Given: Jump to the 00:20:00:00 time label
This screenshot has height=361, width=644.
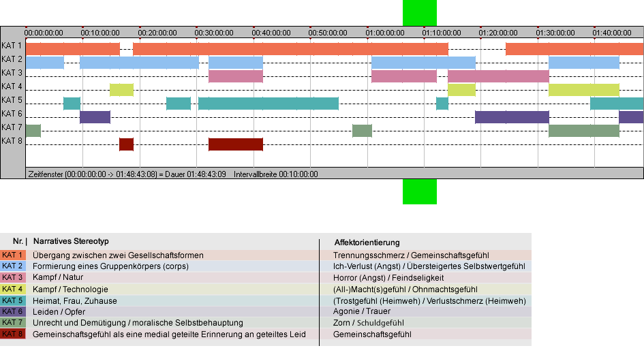Looking at the screenshot, I should coord(157,33).
